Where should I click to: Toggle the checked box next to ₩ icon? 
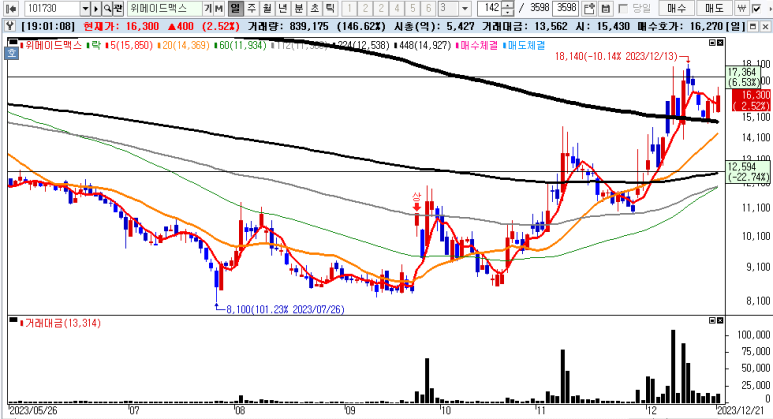click(x=756, y=8)
